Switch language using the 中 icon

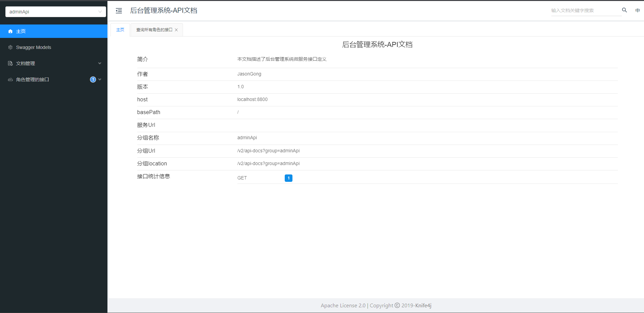pos(637,10)
